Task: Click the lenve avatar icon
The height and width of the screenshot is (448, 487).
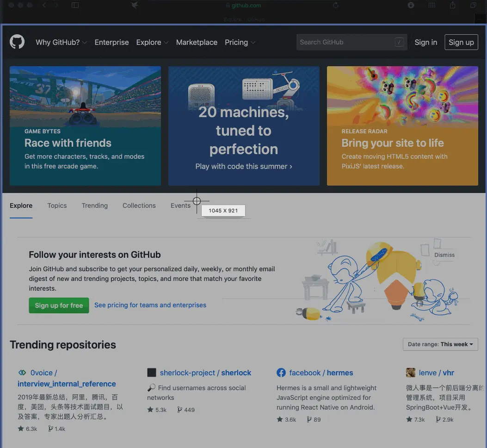Action: tap(411, 373)
